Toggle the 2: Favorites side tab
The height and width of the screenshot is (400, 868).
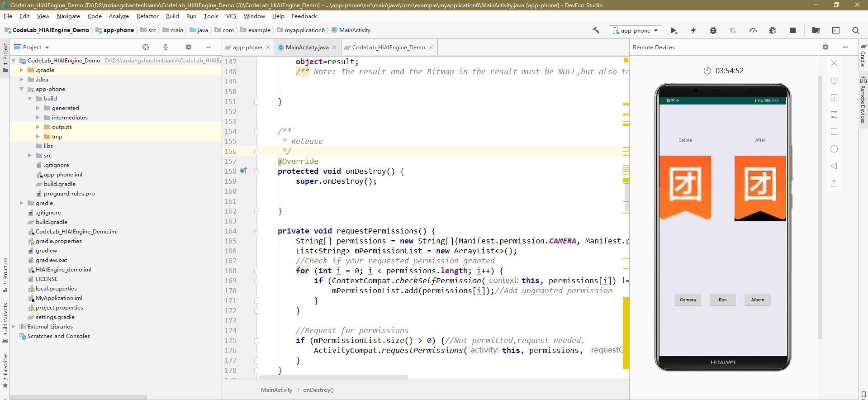tap(5, 371)
